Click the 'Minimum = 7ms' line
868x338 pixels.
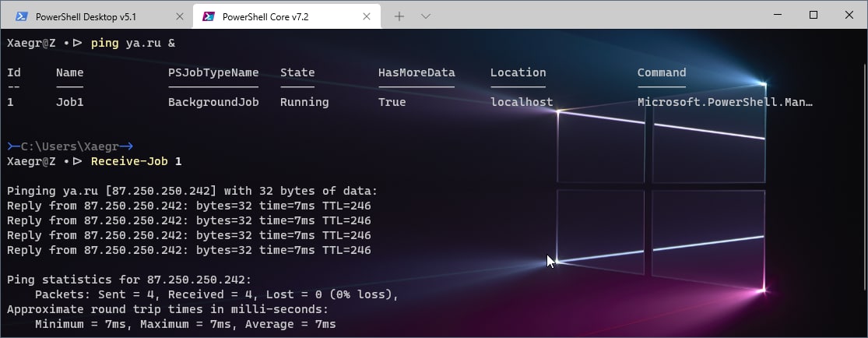185,324
